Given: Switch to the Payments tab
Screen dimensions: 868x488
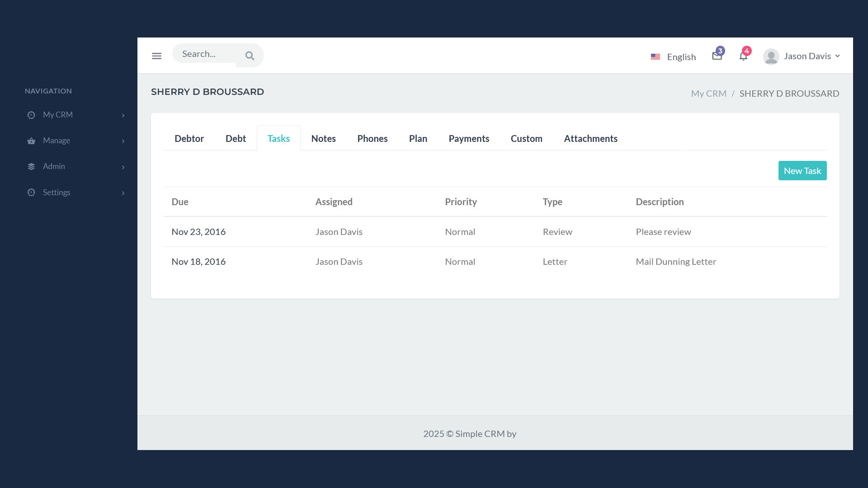Looking at the screenshot, I should (x=468, y=139).
